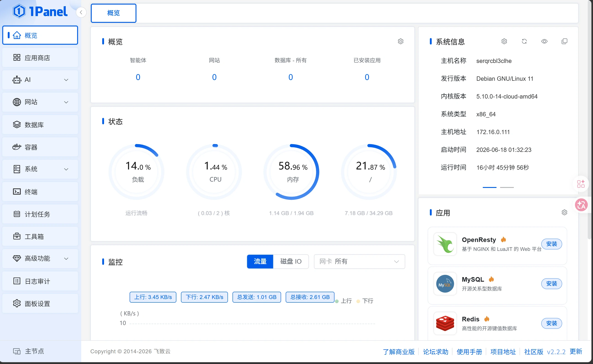The image size is (593, 364).
Task: Click the 容器 docker whale icon
Action: 17,147
